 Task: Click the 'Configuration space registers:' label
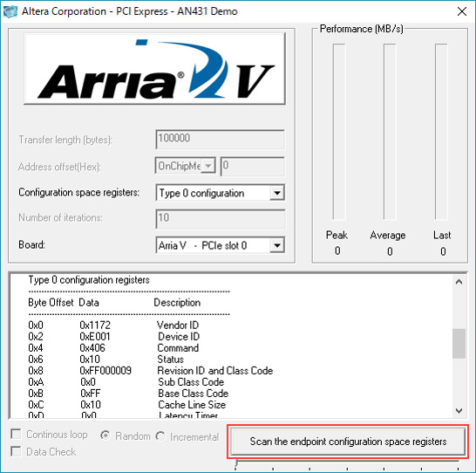79,192
